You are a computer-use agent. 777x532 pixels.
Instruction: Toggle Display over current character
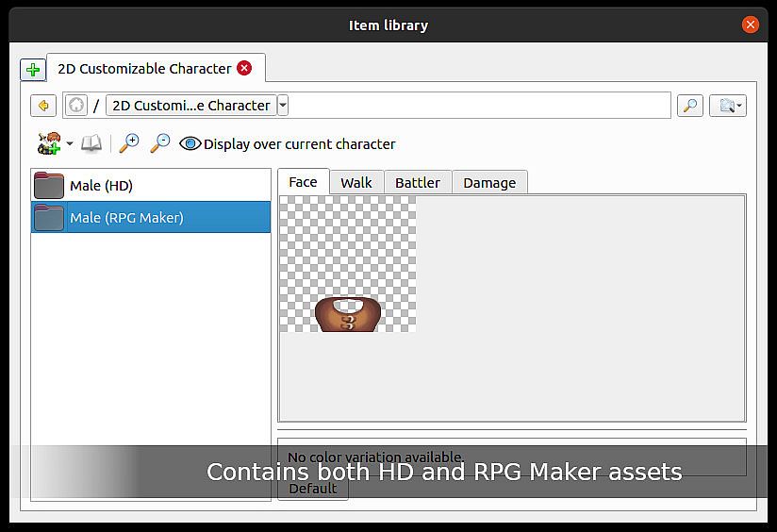(288, 143)
